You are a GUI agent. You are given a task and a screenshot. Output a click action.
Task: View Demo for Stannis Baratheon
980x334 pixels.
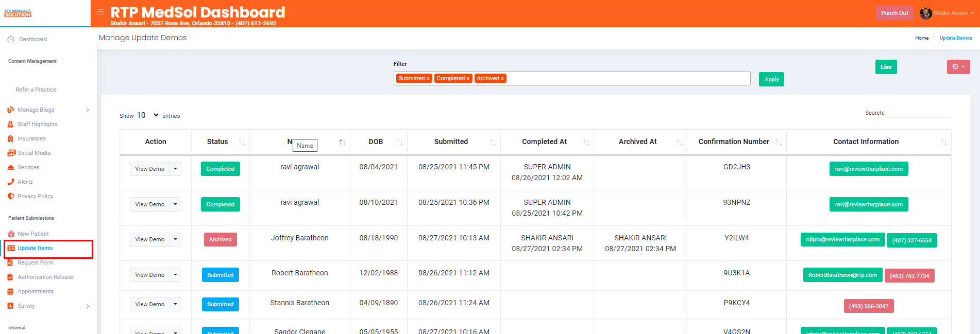(150, 304)
